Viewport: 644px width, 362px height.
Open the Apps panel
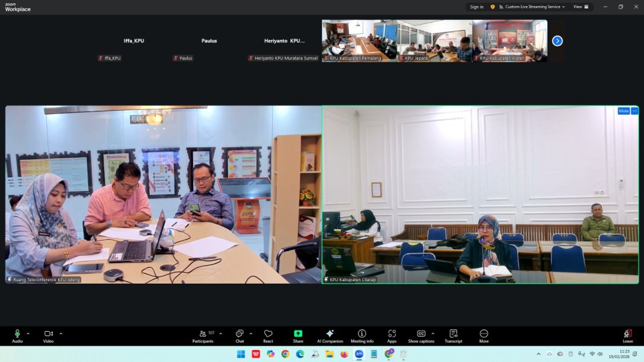[x=392, y=335]
